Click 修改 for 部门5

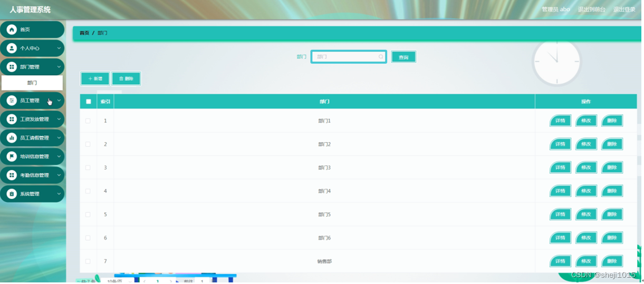[x=586, y=214]
